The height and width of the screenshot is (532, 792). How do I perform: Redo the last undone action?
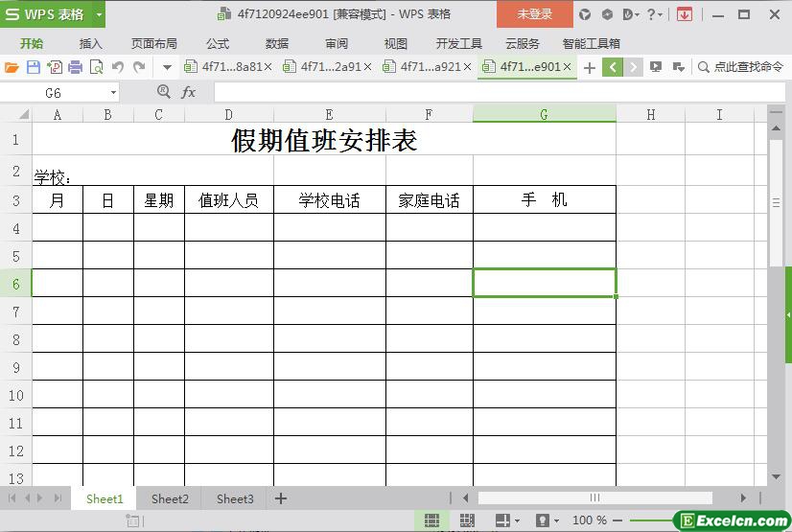tap(139, 67)
